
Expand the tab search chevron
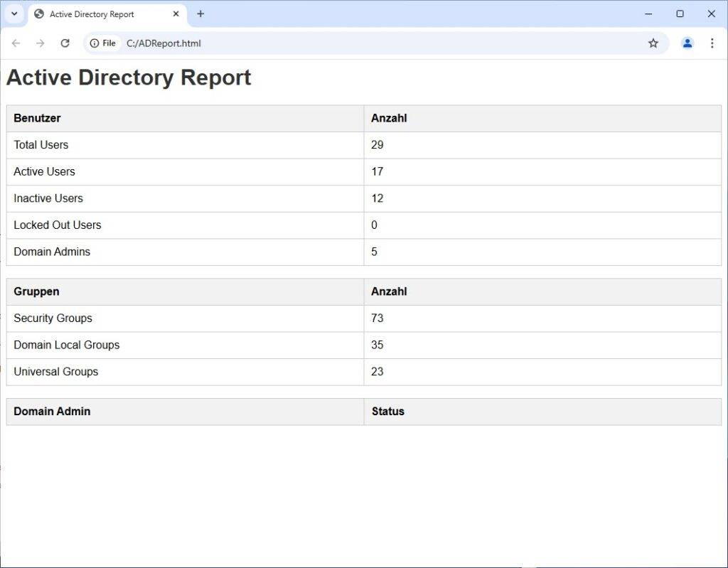coord(14,14)
